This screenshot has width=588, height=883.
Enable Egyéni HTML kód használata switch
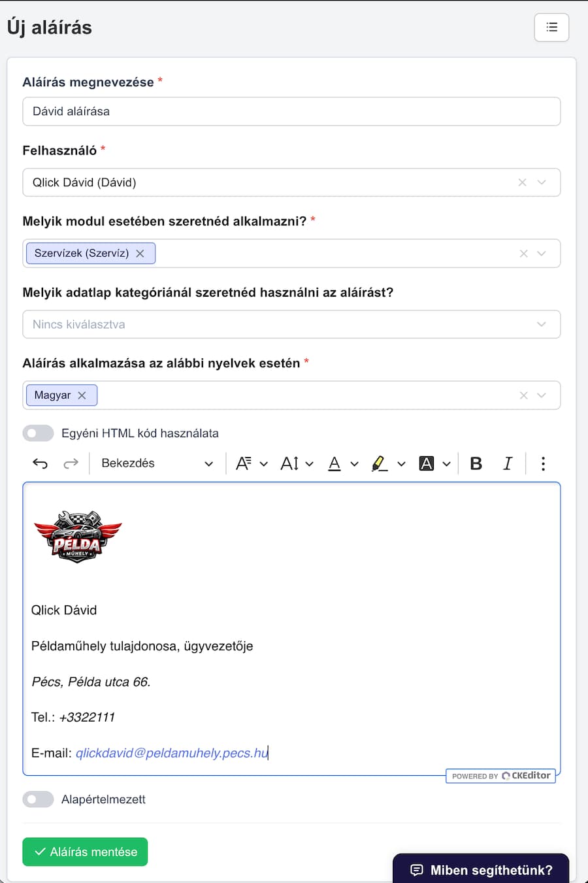click(38, 433)
